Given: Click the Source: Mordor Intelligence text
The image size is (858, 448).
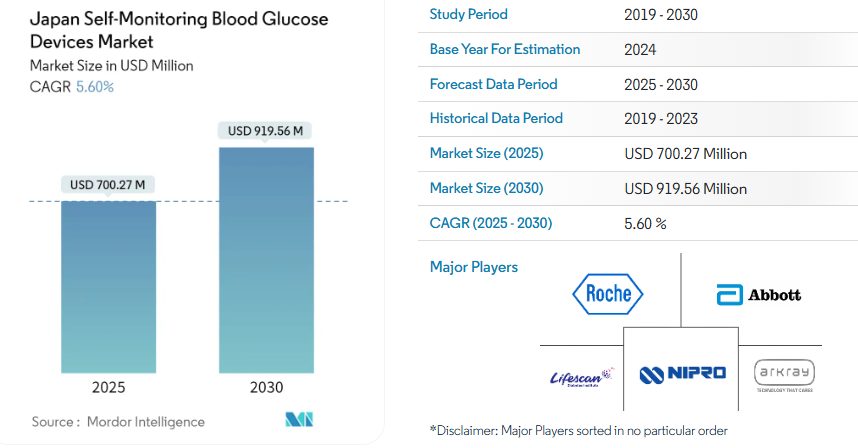Looking at the screenshot, I should click(x=118, y=422).
